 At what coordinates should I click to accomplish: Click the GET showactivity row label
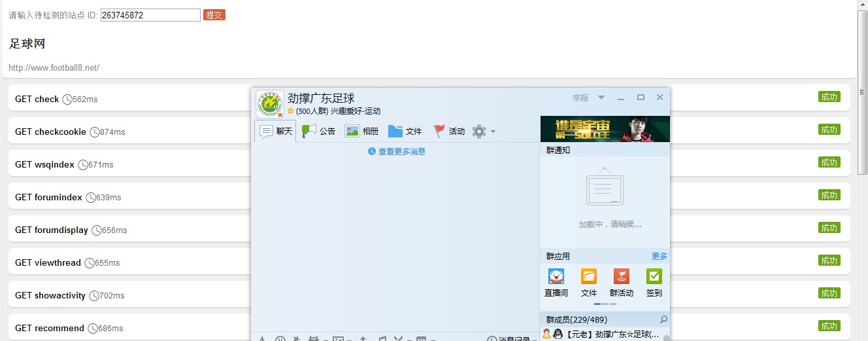click(x=50, y=295)
